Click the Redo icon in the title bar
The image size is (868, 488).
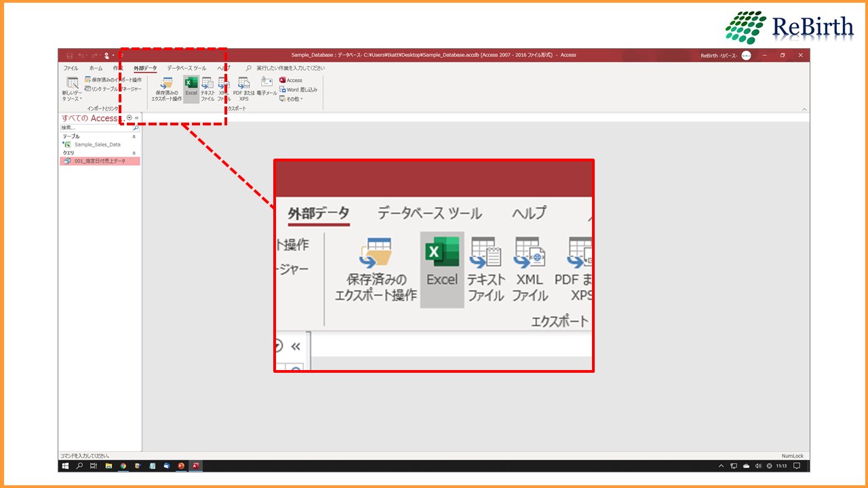[94, 55]
